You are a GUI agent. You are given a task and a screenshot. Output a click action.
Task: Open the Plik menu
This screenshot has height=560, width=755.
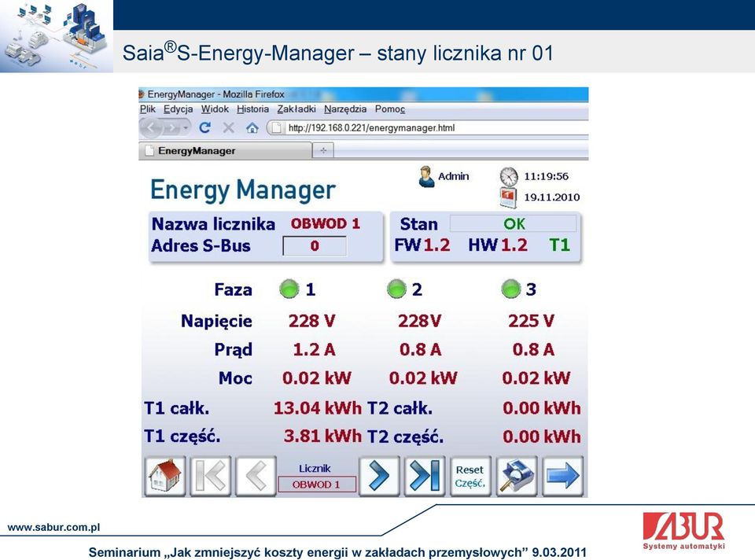[147, 109]
